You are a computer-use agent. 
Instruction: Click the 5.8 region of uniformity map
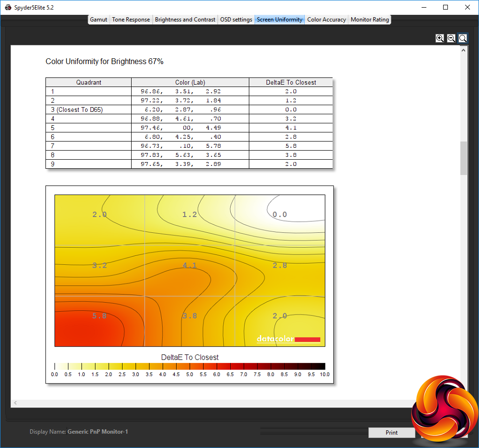(100, 321)
